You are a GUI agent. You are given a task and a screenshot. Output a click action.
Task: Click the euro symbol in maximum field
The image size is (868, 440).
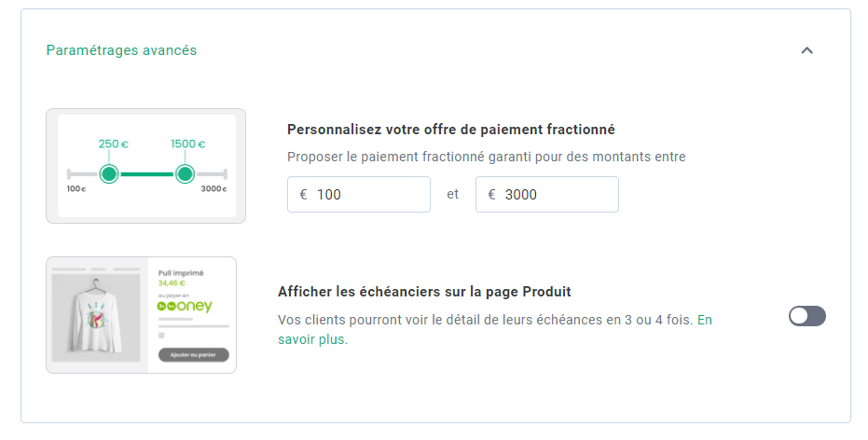click(x=491, y=194)
